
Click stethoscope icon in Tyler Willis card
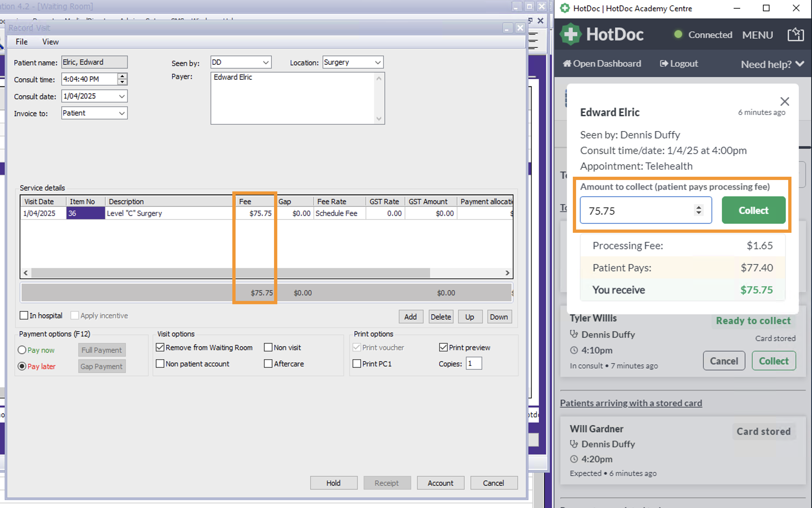point(574,334)
